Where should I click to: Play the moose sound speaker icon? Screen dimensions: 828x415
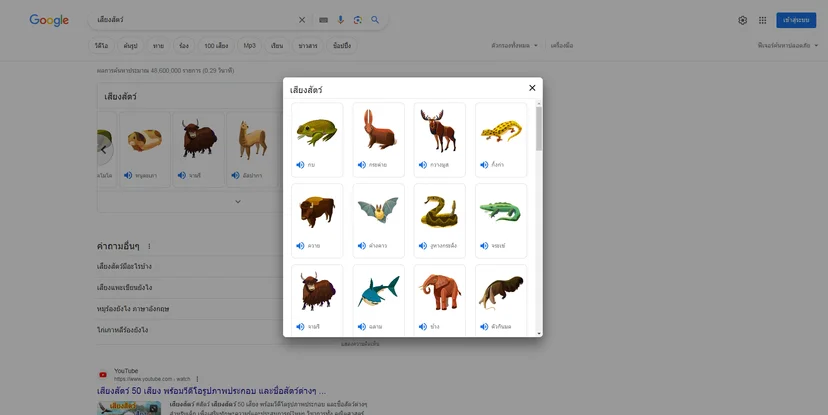(x=423, y=165)
